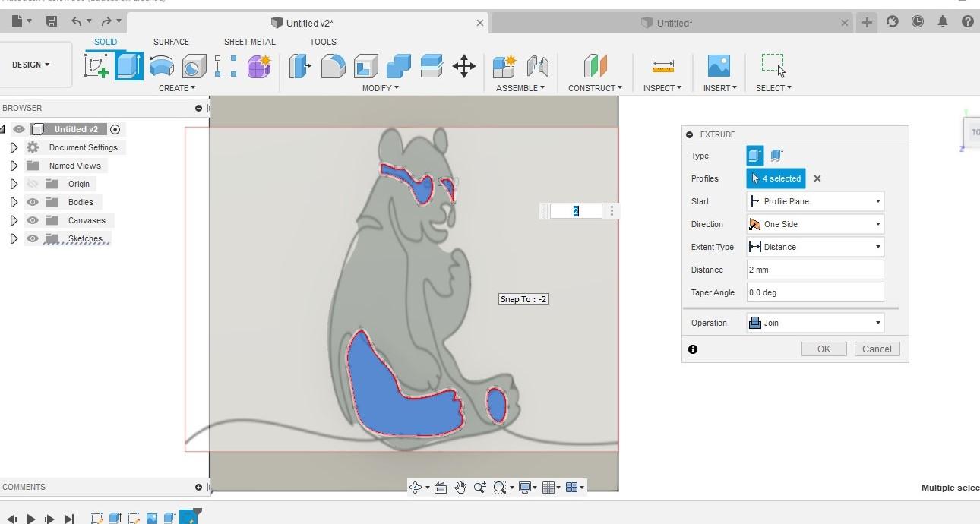The image size is (980, 524).
Task: Open the Direction One Side dropdown
Action: click(815, 224)
